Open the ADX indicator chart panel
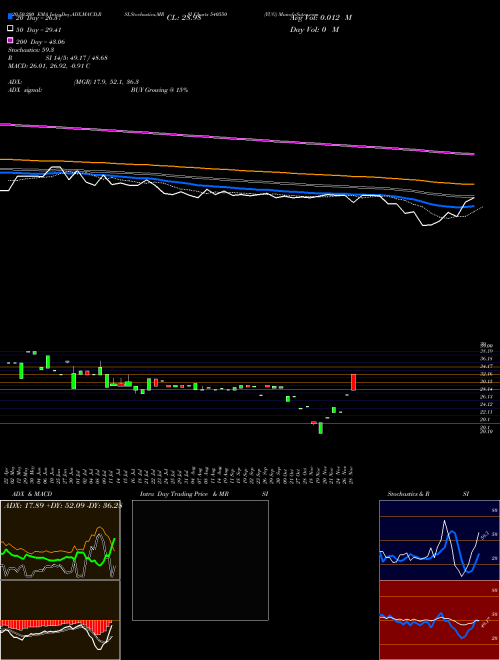 point(60,540)
